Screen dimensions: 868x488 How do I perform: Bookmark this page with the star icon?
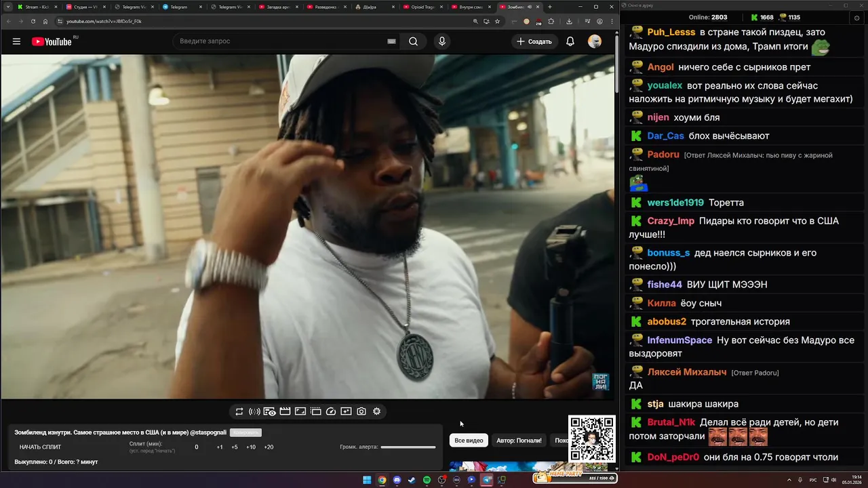point(497,21)
